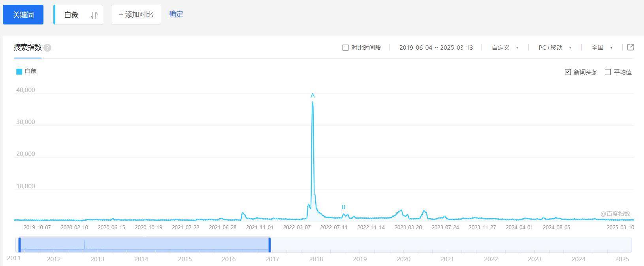Click the 白象 keyword box
The height and width of the screenshot is (266, 644).
coord(78,15)
